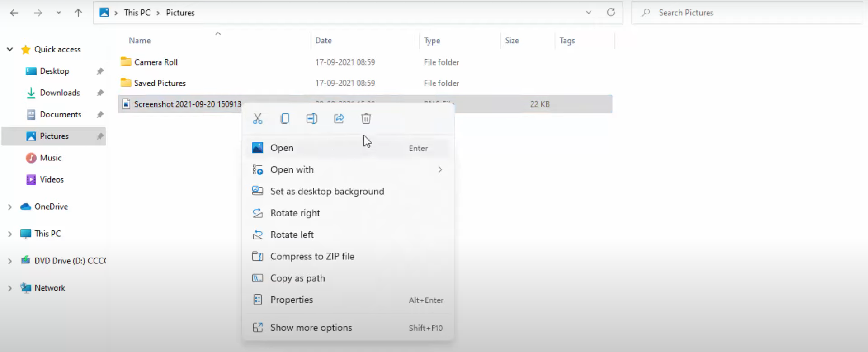The width and height of the screenshot is (868, 352).
Task: Expand the OneDrive tree node
Action: pyautogui.click(x=10, y=207)
